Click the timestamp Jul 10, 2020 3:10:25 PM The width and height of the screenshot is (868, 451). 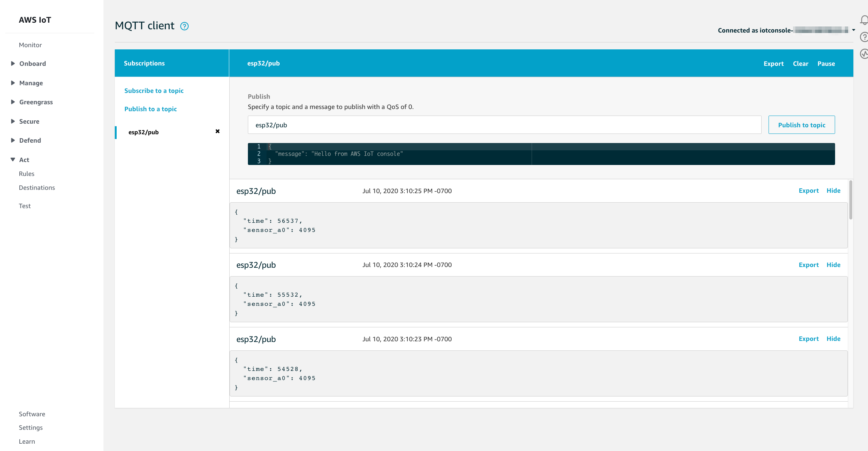click(407, 191)
